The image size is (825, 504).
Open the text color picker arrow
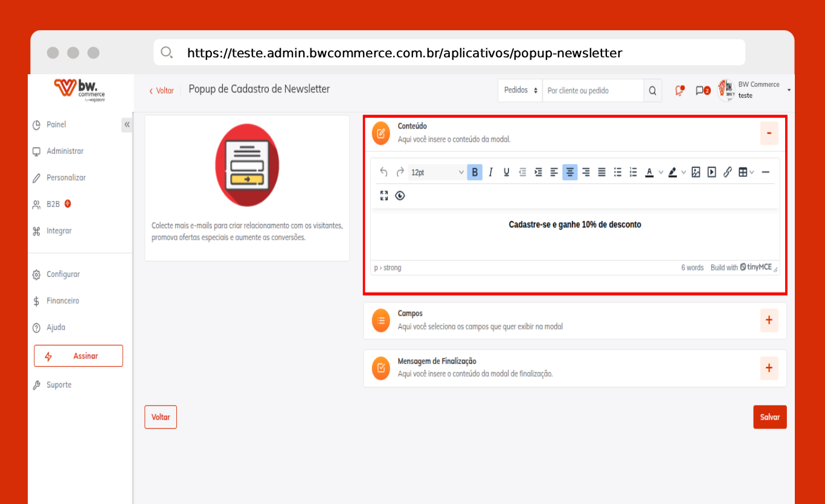661,173
